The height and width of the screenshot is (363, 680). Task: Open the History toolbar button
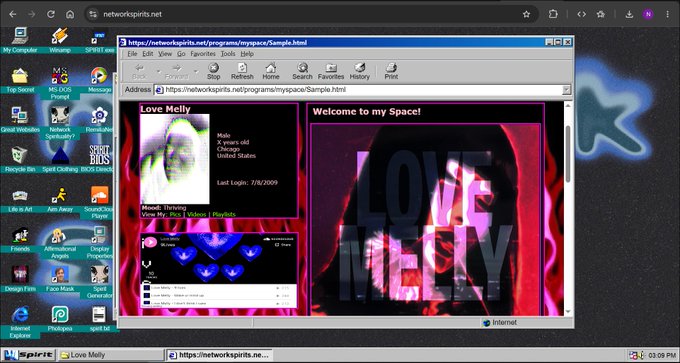click(360, 72)
